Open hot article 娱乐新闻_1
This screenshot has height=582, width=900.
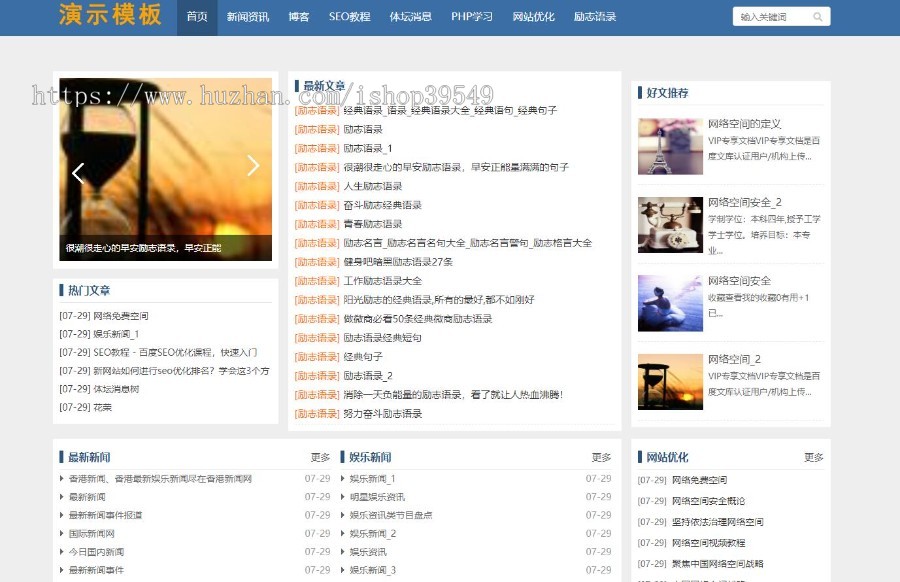click(116, 334)
